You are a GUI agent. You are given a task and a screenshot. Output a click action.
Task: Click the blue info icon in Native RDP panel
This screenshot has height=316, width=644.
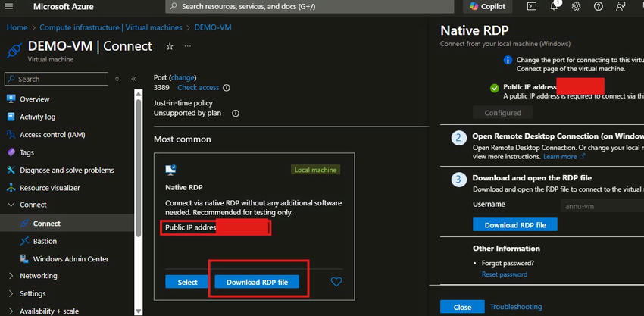508,61
